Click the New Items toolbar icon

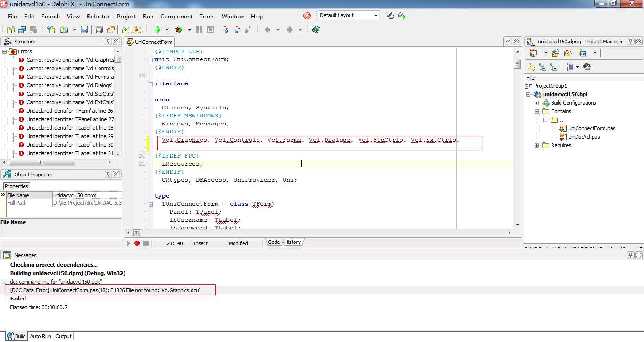tap(51, 30)
